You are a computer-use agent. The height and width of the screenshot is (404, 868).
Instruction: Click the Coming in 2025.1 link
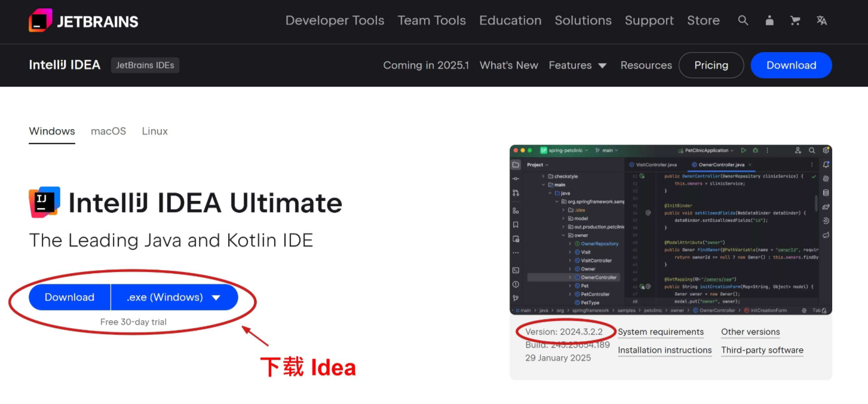point(426,65)
